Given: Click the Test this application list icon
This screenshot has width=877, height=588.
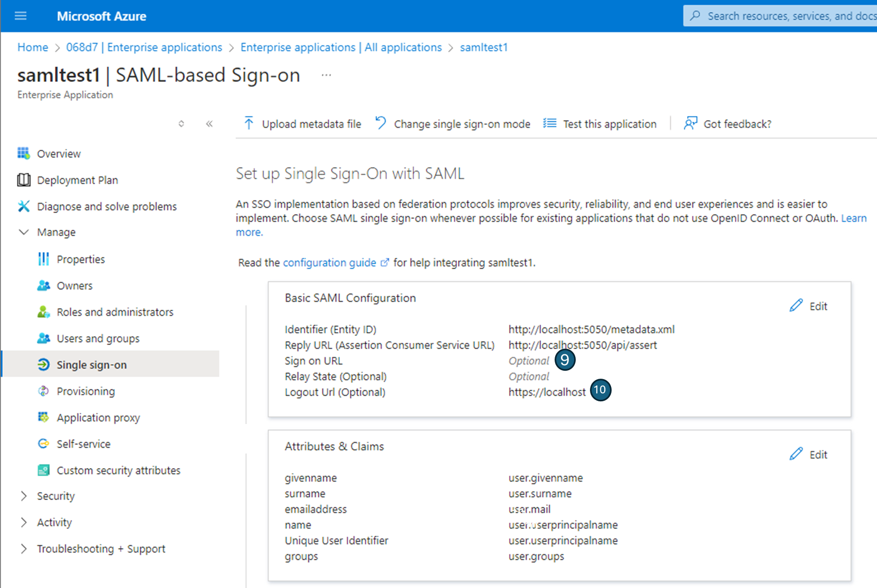Looking at the screenshot, I should (x=550, y=123).
